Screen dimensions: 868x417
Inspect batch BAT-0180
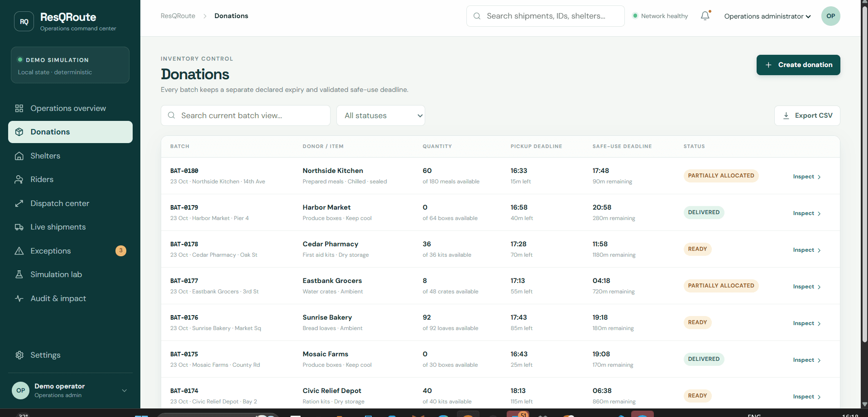(807, 177)
